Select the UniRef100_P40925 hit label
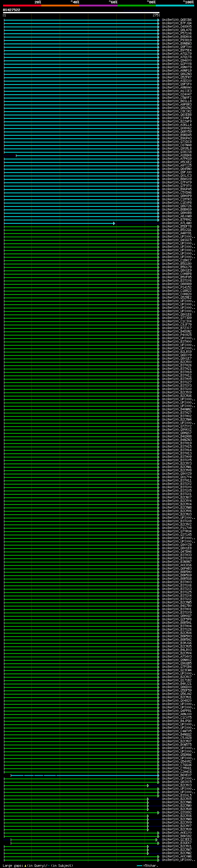The height and width of the screenshot is (868, 197). tap(176, 335)
